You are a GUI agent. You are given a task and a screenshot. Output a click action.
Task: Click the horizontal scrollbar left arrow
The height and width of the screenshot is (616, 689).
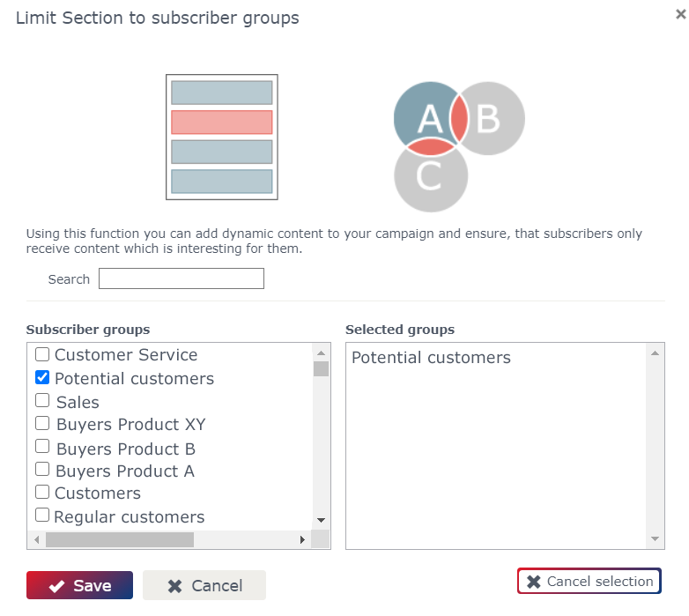pyautogui.click(x=36, y=539)
